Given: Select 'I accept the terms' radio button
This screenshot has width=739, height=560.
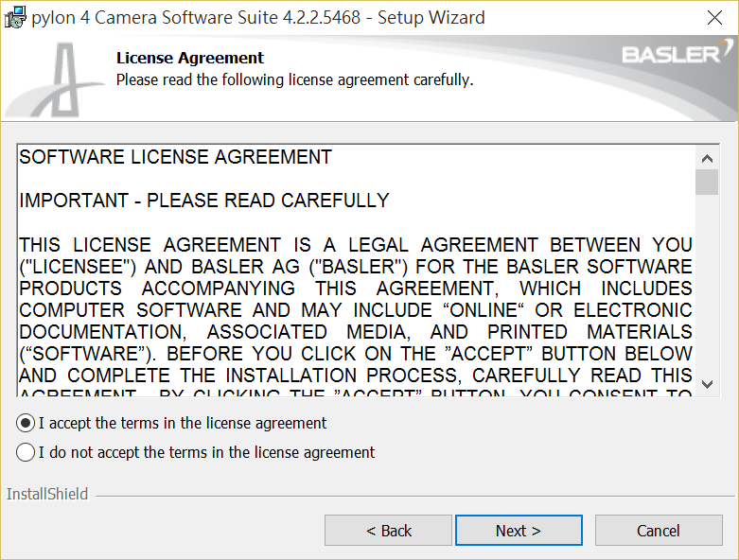Looking at the screenshot, I should click(x=26, y=423).
